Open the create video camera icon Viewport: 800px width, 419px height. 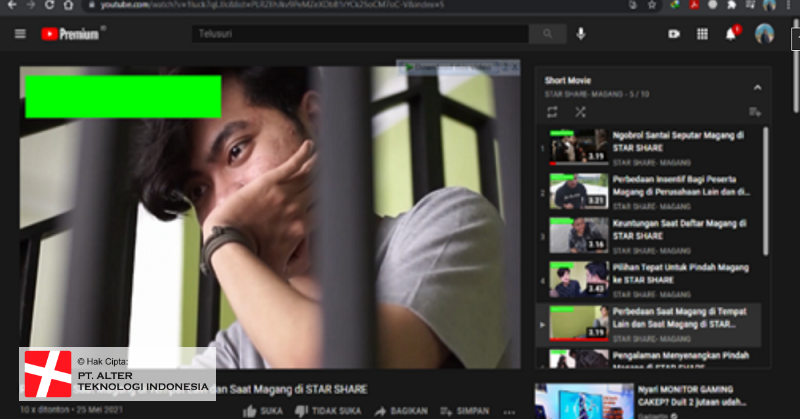pyautogui.click(x=674, y=34)
